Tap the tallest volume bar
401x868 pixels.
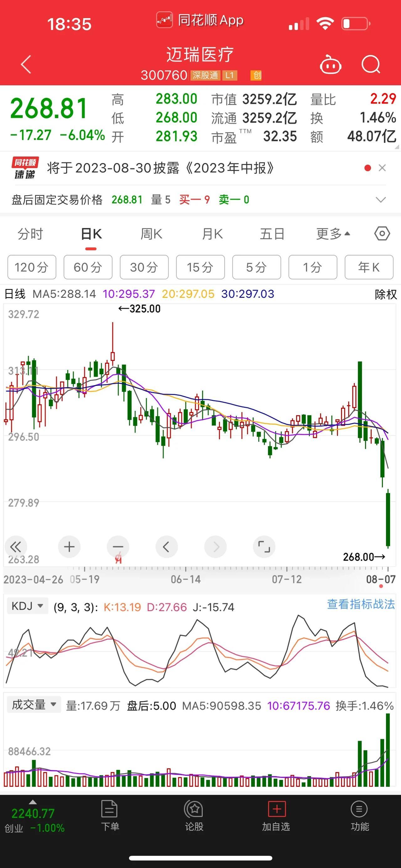coord(388,750)
